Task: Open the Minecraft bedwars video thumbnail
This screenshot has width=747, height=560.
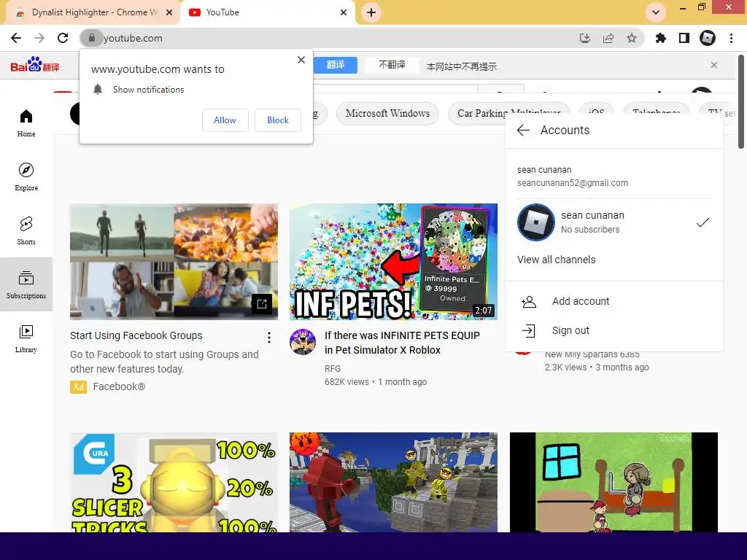Action: coord(393,483)
